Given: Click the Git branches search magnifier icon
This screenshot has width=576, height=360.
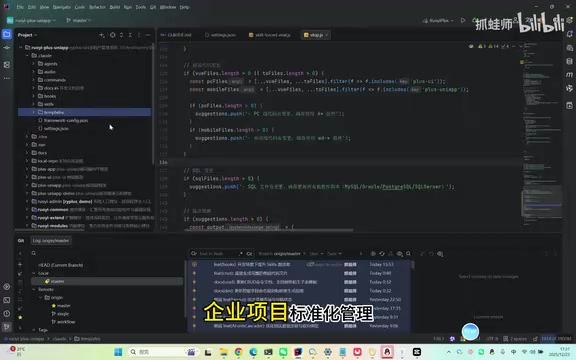Looking at the screenshot, I should click(34, 253).
